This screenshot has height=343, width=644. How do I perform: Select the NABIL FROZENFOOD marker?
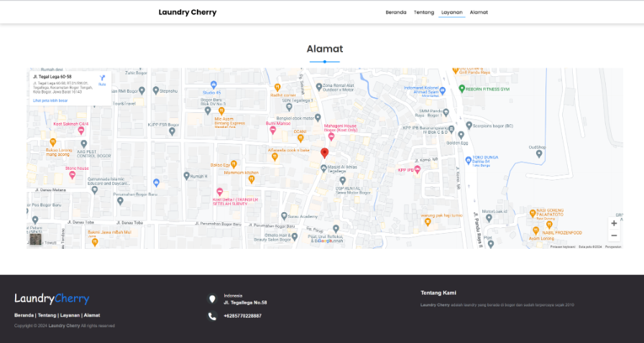(549, 225)
